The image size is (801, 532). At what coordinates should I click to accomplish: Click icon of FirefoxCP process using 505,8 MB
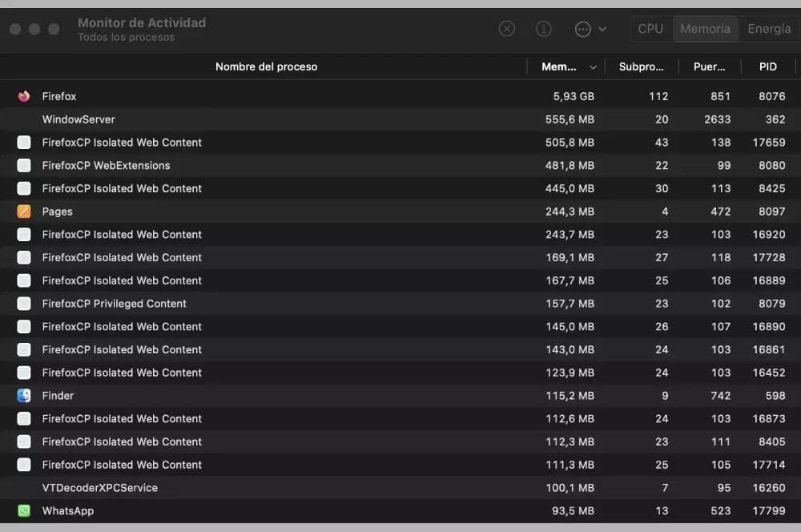24,142
